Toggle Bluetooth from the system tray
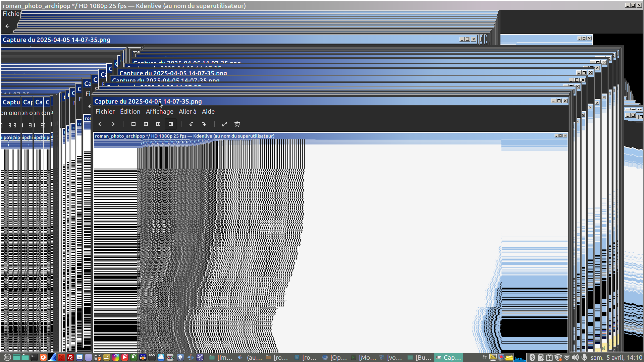 click(532, 357)
